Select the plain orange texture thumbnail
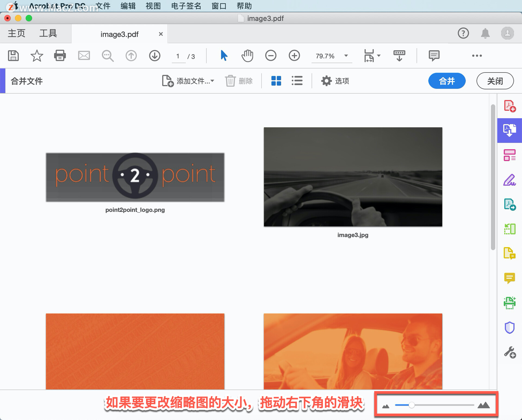This screenshot has width=522, height=420. 135,351
